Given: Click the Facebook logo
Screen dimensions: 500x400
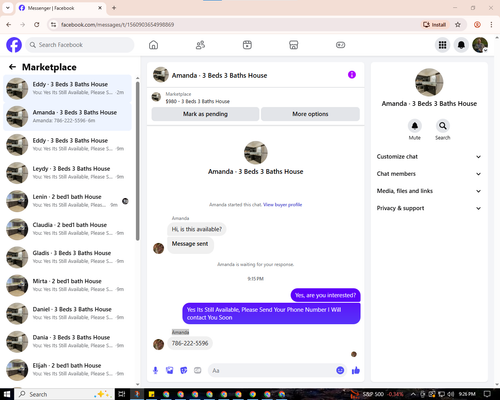Looking at the screenshot, I should click(14, 45).
